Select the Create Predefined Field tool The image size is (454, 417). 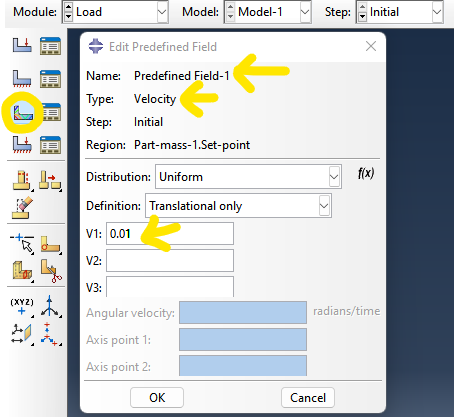(23, 112)
